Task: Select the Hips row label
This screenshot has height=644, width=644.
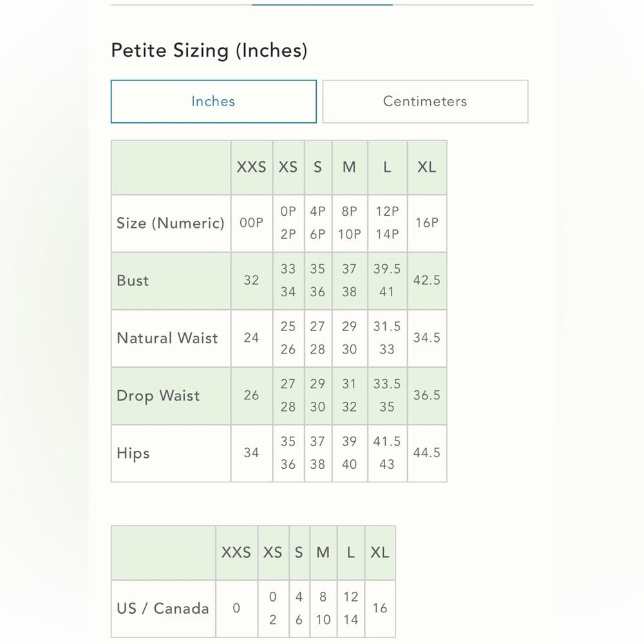Action: 133,453
